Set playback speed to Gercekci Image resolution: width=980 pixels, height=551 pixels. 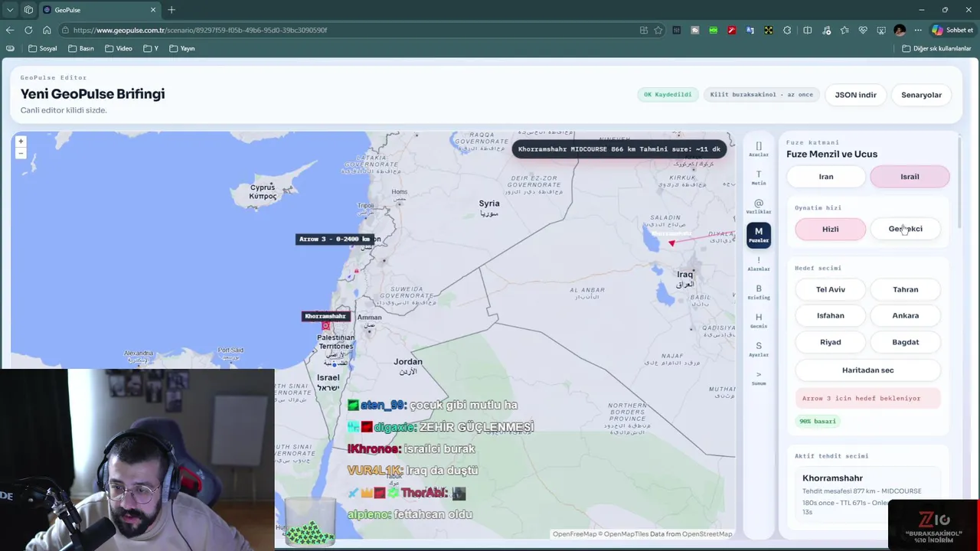coord(906,229)
